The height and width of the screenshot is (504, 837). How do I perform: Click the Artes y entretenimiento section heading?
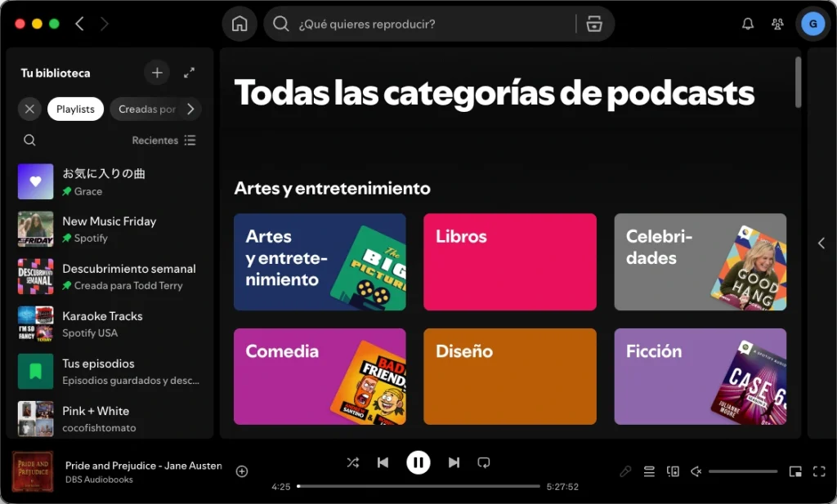click(x=332, y=188)
